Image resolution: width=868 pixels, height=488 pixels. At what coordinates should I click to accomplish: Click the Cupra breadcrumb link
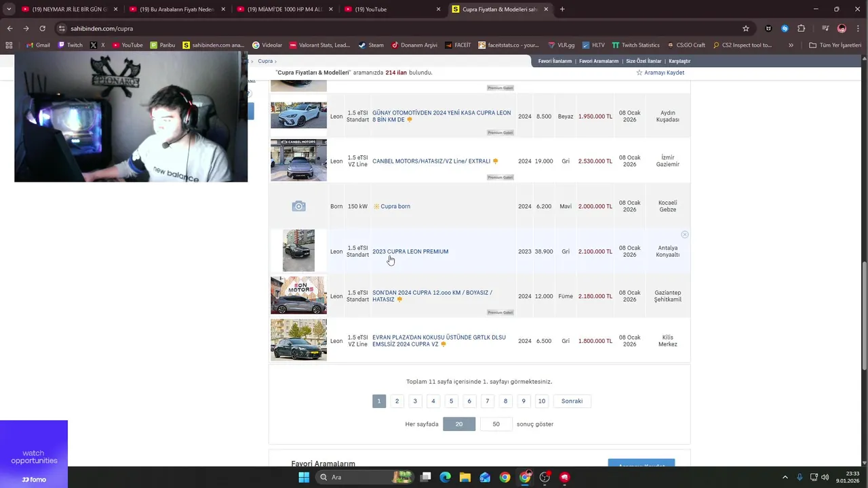(265, 61)
